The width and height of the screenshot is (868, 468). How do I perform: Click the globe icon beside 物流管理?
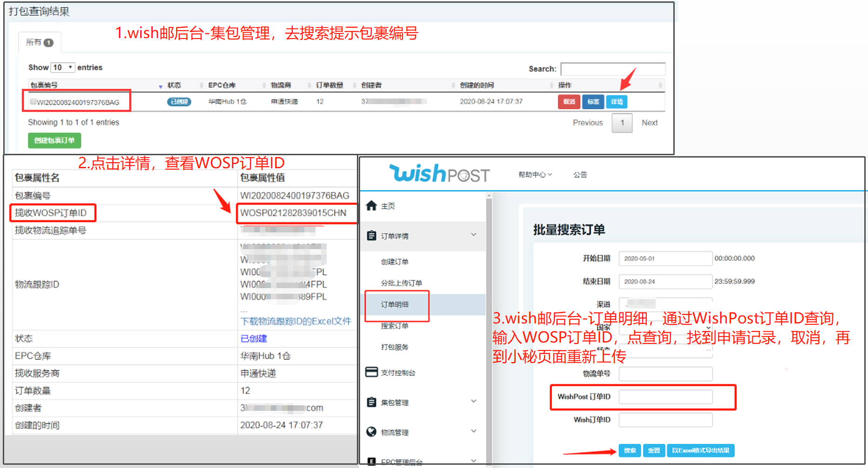[371, 432]
